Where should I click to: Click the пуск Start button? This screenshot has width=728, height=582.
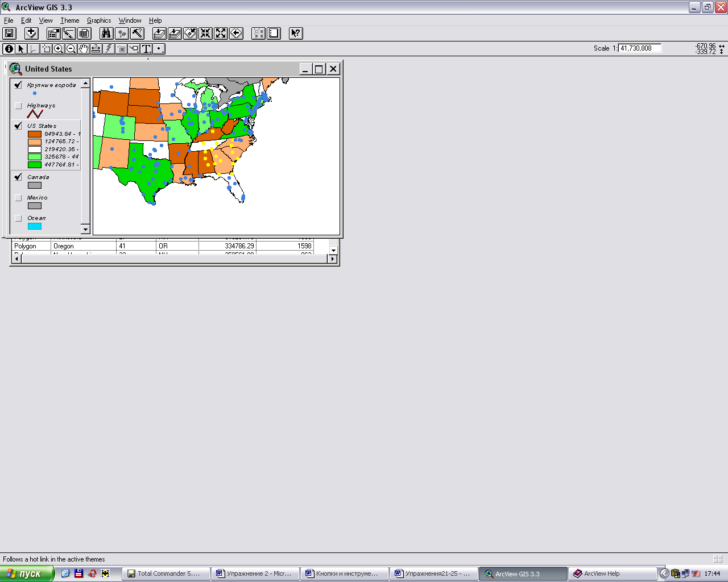27,573
